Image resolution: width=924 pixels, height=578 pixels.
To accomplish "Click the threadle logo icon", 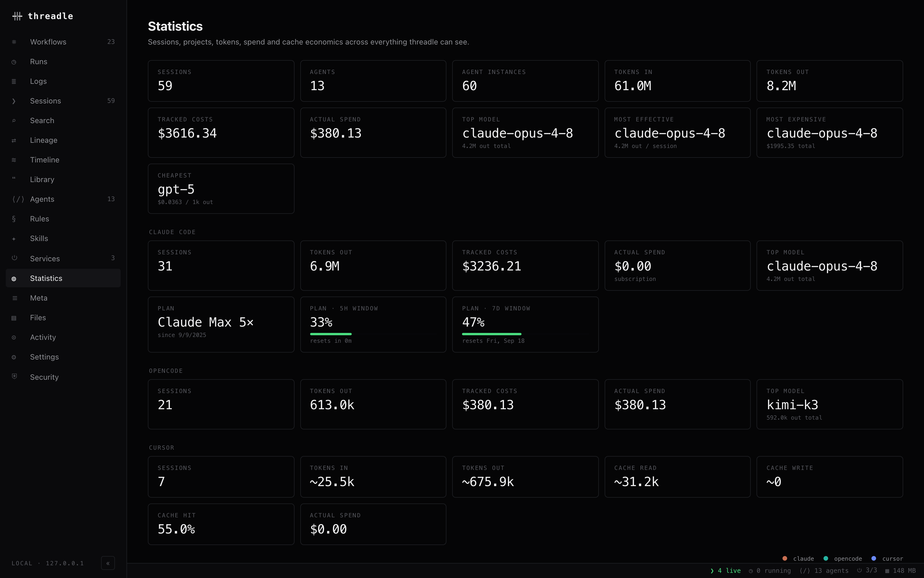I will point(17,16).
